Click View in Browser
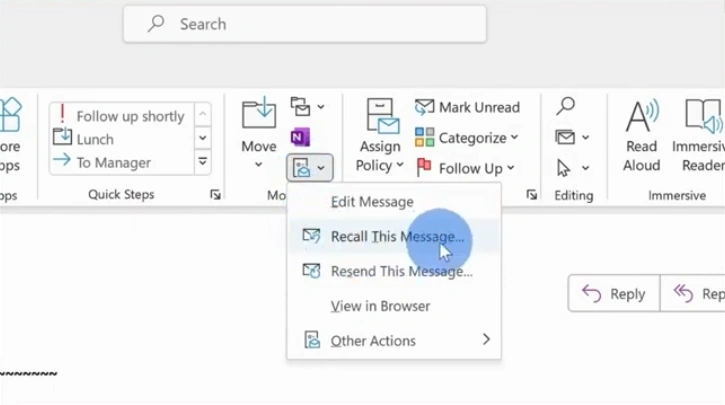Screen dimensions: 725x405 [380, 306]
